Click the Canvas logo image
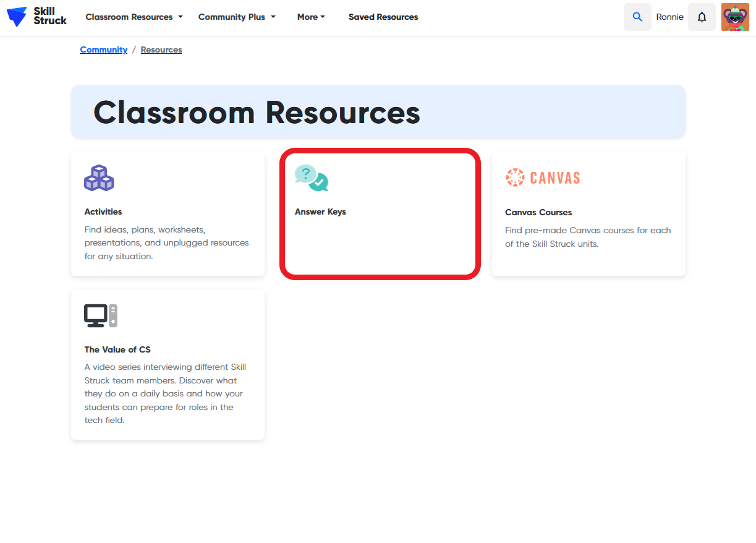Image resolution: width=756 pixels, height=543 pixels. click(x=543, y=178)
